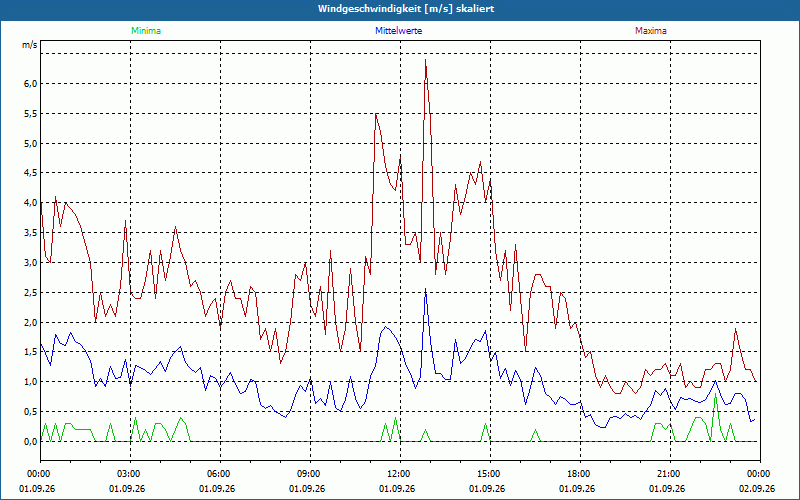This screenshot has width=800, height=500.
Task: Click the 12:00 time axis label
Action: coord(400,474)
